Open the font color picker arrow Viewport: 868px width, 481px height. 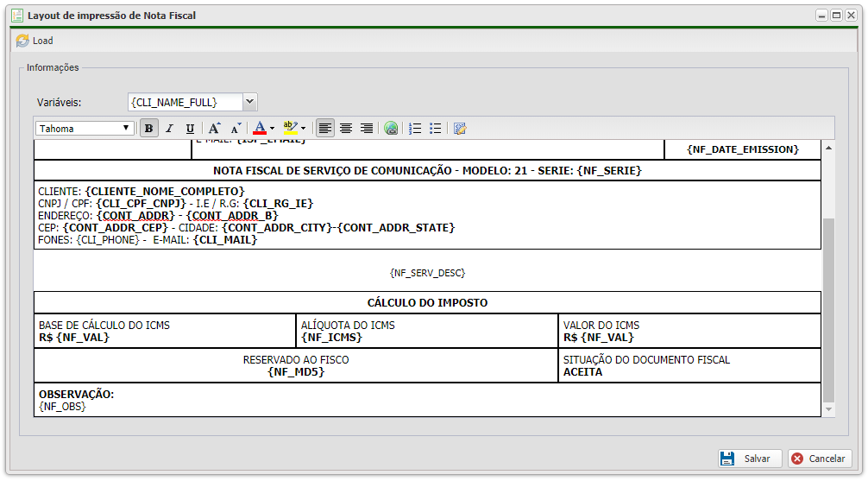(273, 129)
